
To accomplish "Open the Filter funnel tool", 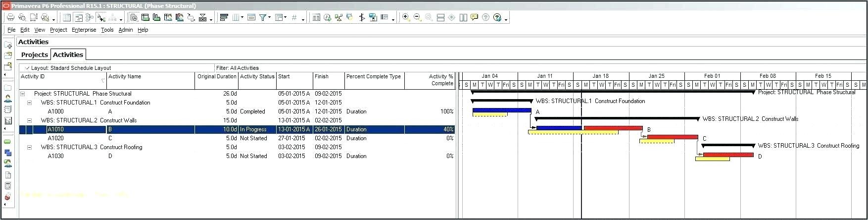I will click(x=263, y=17).
